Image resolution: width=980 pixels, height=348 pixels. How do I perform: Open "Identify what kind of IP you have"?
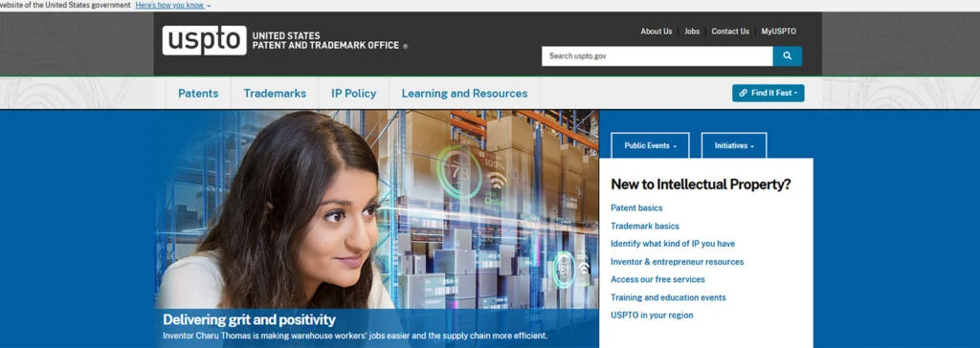pos(673,244)
